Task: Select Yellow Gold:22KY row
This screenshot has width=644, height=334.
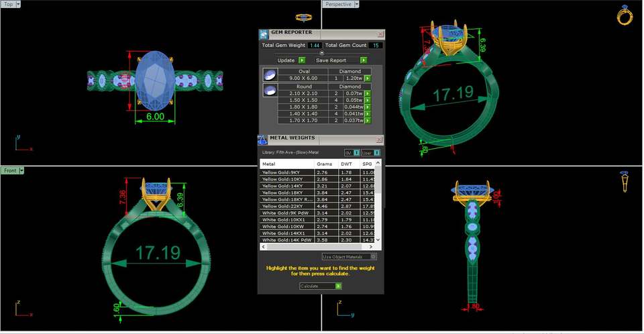Action: (x=317, y=206)
